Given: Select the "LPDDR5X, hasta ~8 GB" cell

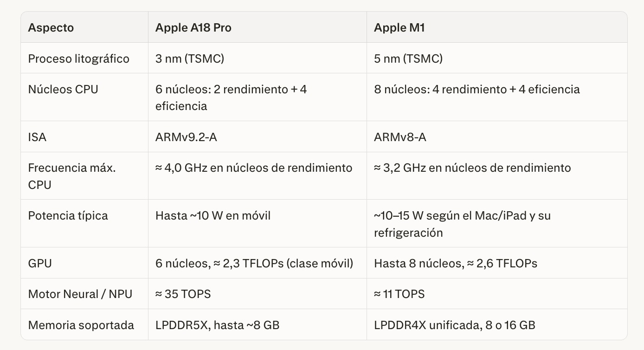Looking at the screenshot, I should click(x=218, y=325).
